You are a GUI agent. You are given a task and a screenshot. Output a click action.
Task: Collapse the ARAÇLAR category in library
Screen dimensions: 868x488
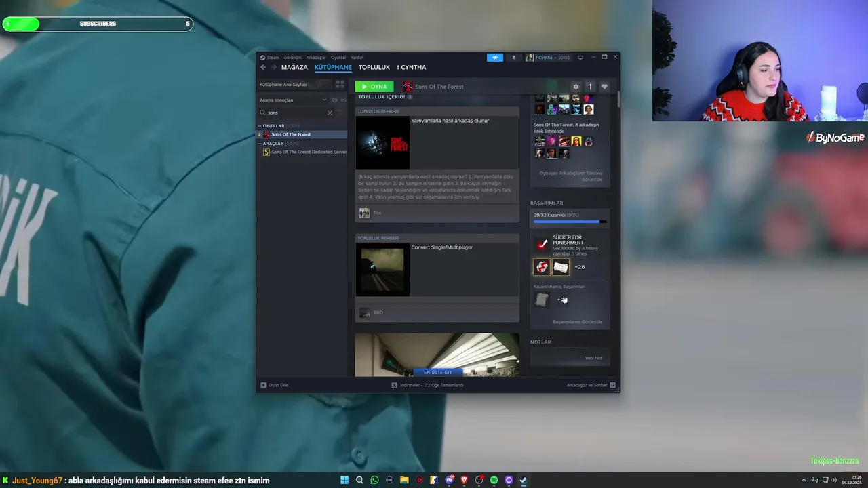pyautogui.click(x=260, y=144)
